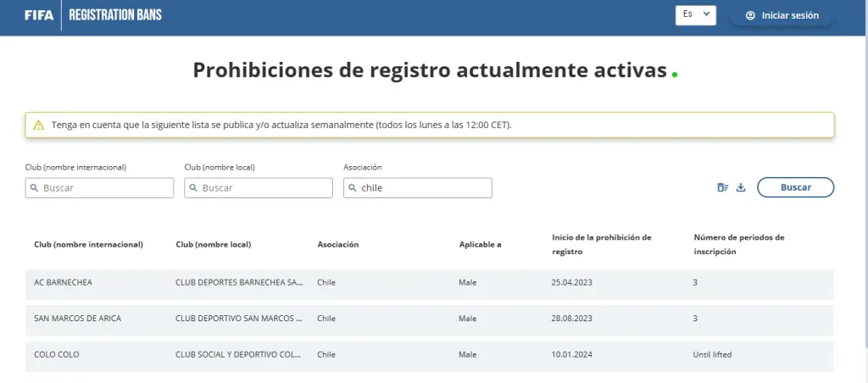
Task: Click the REGISTRATION BANS header title
Action: coord(115,15)
